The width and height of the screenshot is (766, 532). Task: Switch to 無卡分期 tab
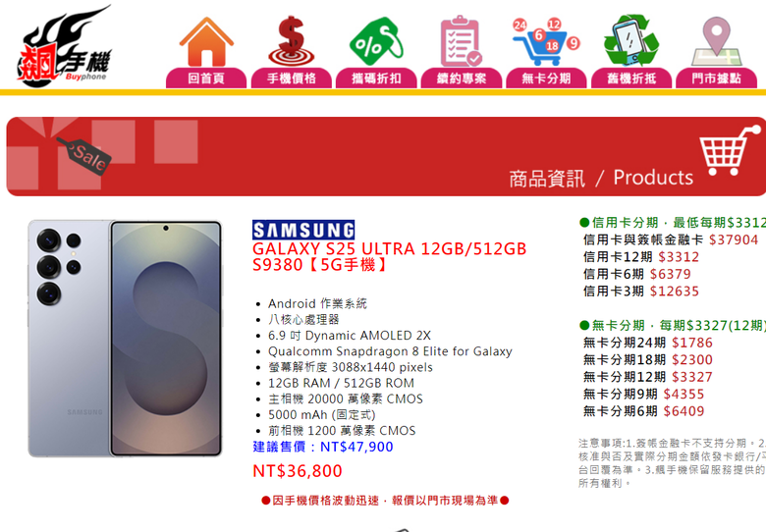(x=546, y=79)
